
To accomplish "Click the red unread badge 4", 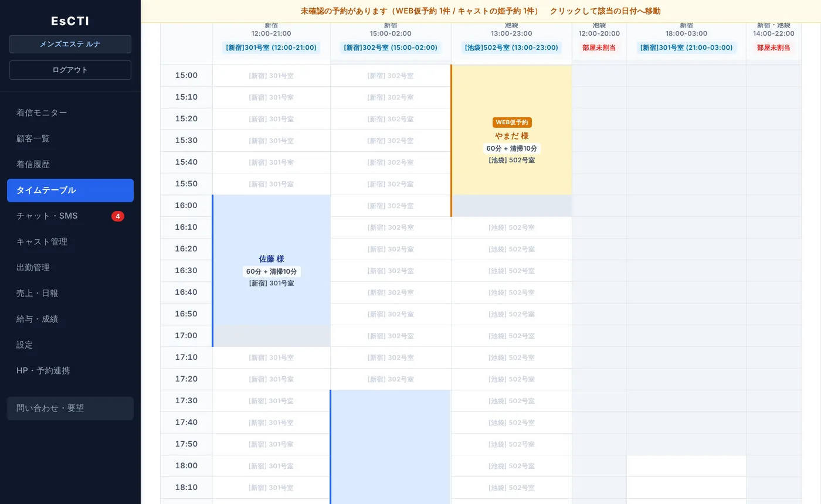I will pyautogui.click(x=118, y=216).
